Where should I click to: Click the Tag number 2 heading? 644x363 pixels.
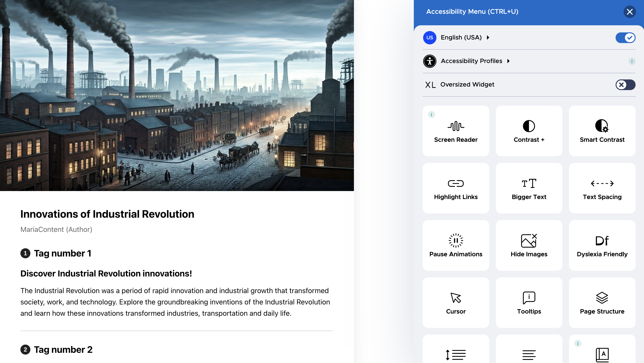point(63,349)
